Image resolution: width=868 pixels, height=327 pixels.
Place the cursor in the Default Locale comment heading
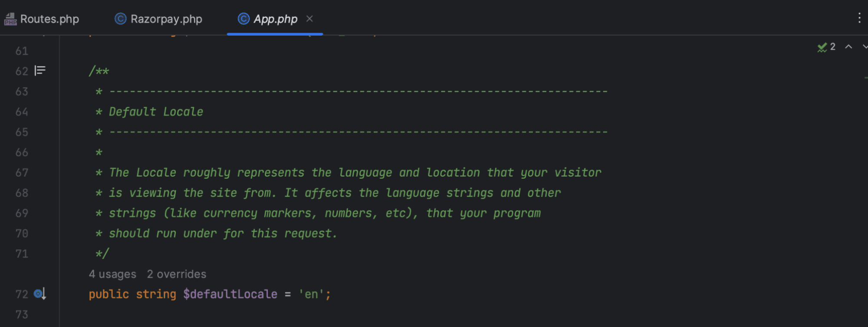156,112
